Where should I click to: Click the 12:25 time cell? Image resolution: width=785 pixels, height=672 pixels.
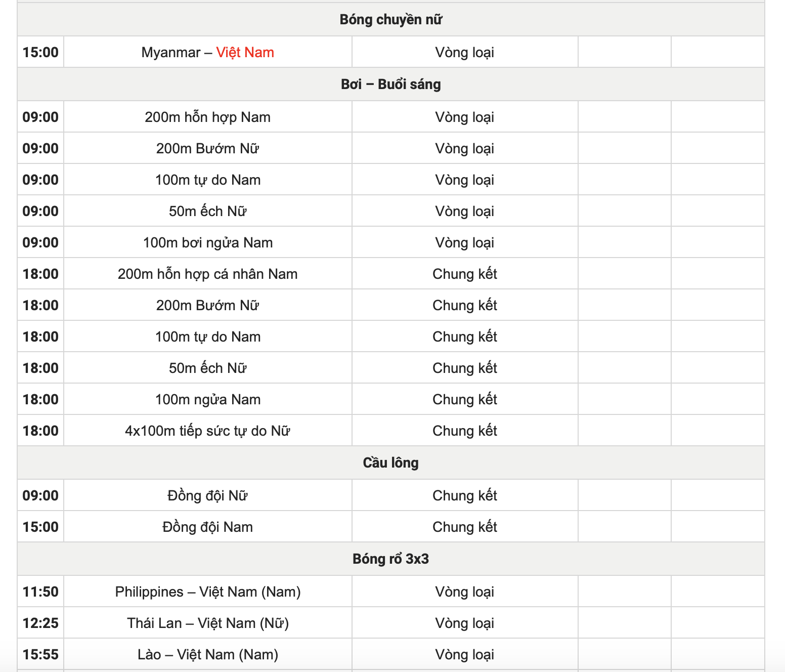(x=40, y=623)
